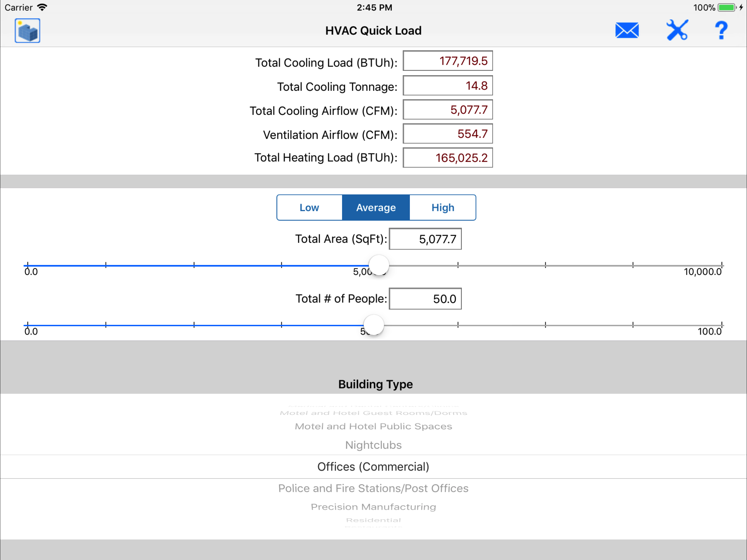The height and width of the screenshot is (560, 747).
Task: Click the Total # of People slider knob
Action: pyautogui.click(x=373, y=325)
